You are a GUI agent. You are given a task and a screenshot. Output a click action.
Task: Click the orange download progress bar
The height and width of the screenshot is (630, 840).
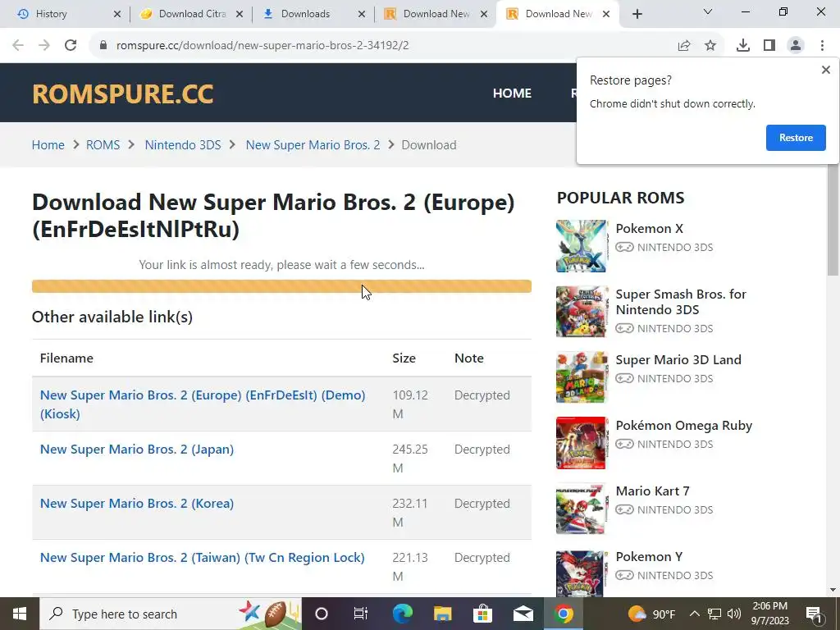click(282, 286)
